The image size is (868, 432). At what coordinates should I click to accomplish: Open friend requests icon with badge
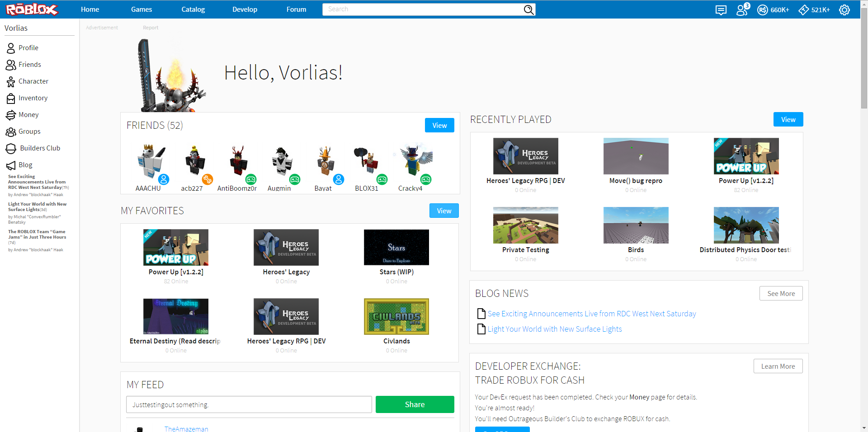[x=742, y=9]
